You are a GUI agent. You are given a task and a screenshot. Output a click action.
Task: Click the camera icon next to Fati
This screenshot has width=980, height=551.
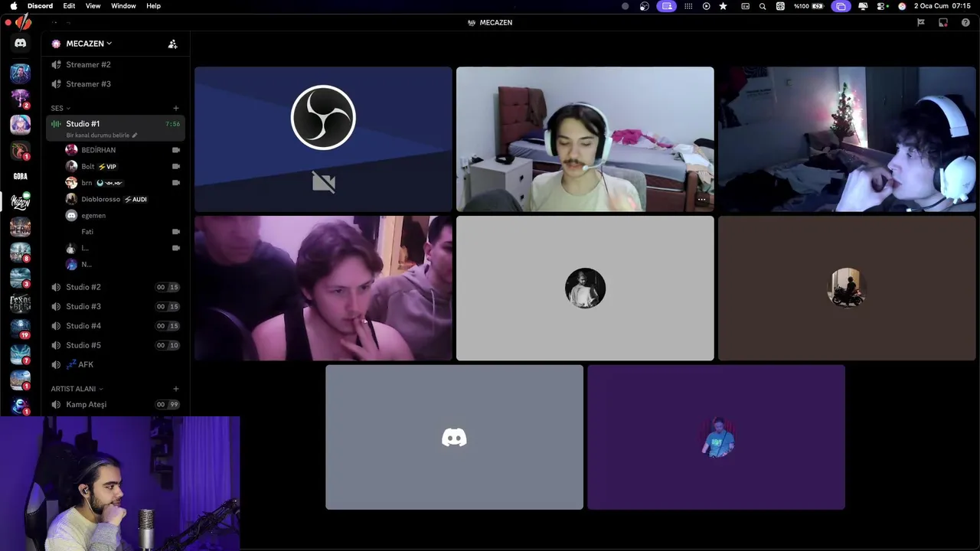coord(176,232)
